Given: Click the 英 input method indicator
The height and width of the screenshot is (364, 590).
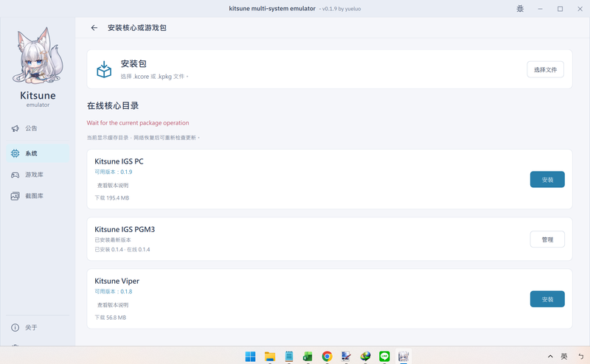Looking at the screenshot, I should pos(564,356).
